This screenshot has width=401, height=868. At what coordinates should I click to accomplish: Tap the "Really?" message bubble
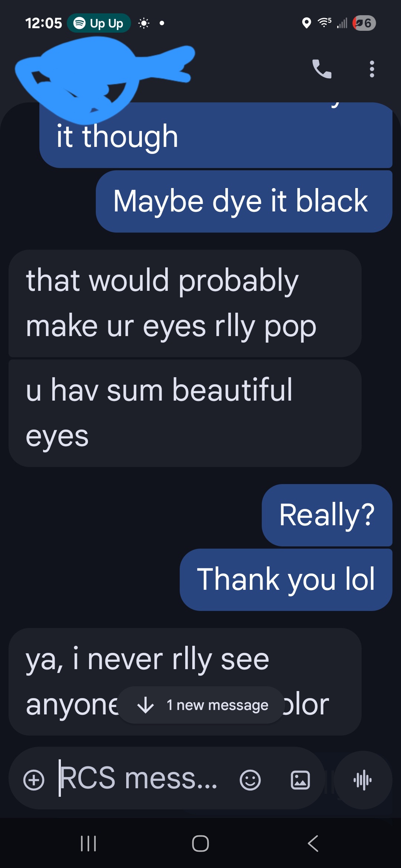(327, 515)
